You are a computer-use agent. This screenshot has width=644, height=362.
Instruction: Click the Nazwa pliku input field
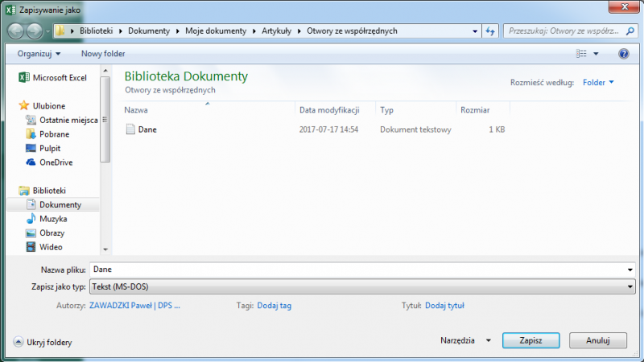pyautogui.click(x=358, y=269)
